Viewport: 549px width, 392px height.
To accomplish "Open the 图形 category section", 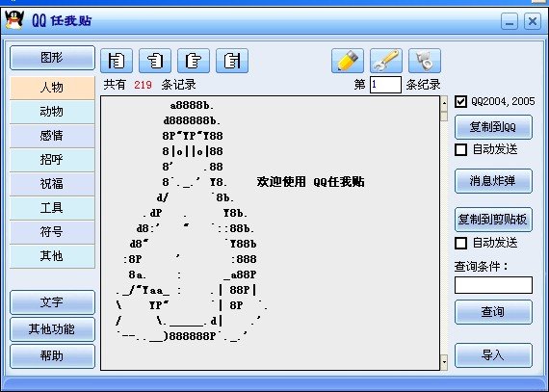I will (53, 58).
